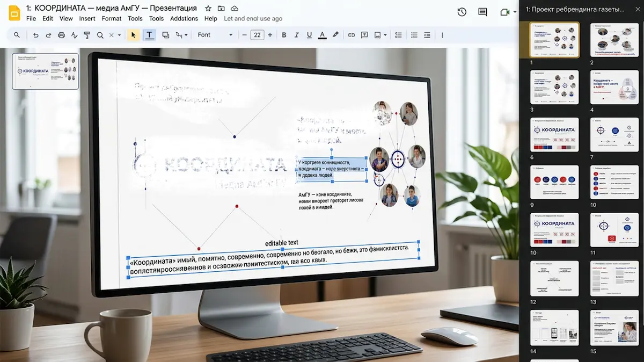
Task: Click the X icon next to zoom
Action: pos(112,35)
